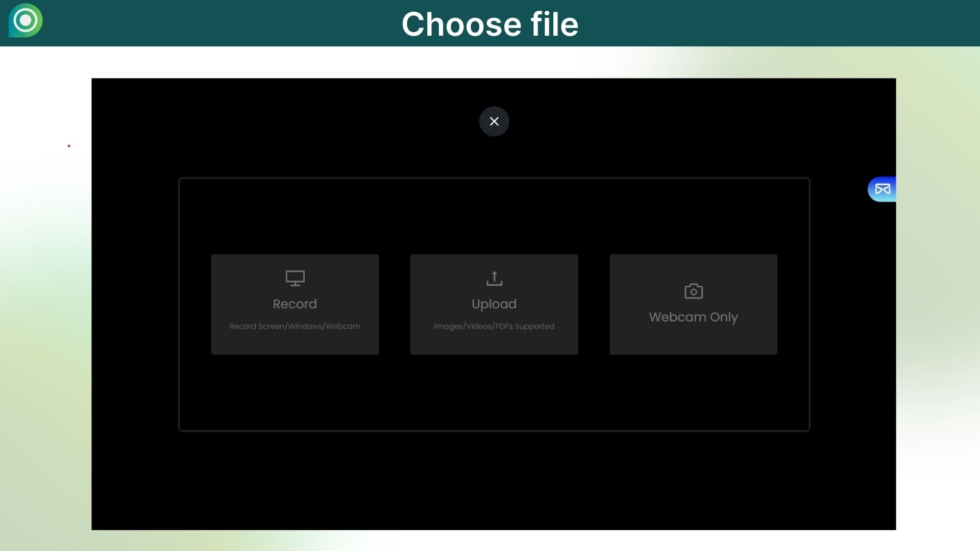Select the Record option
The height and width of the screenshot is (551, 980).
295,304
